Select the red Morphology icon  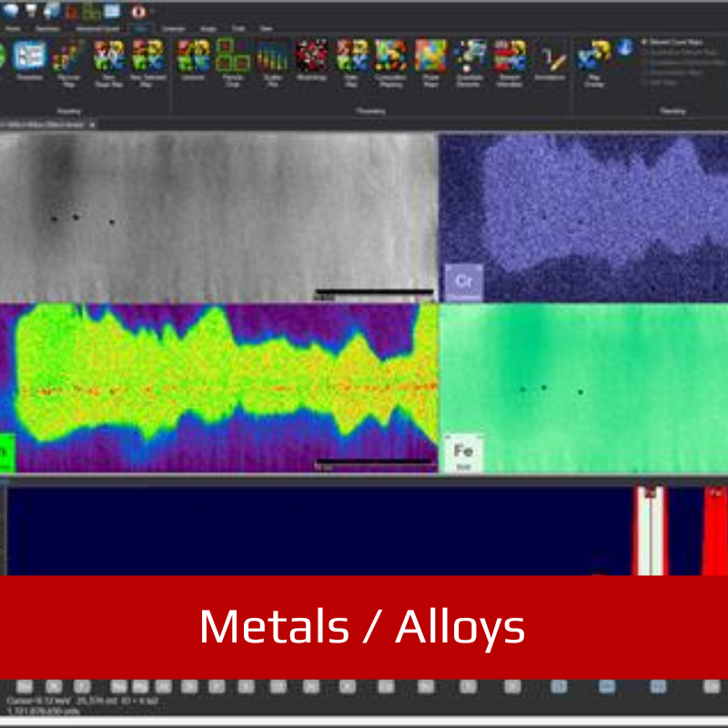tap(311, 59)
